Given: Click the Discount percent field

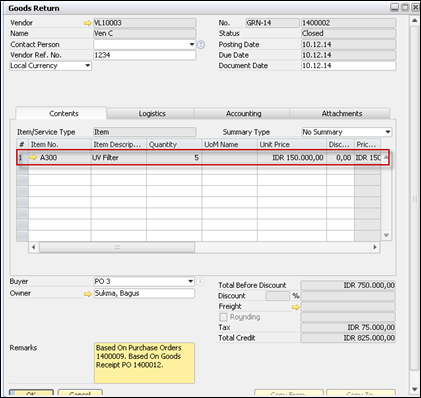Looking at the screenshot, I should pos(277,296).
